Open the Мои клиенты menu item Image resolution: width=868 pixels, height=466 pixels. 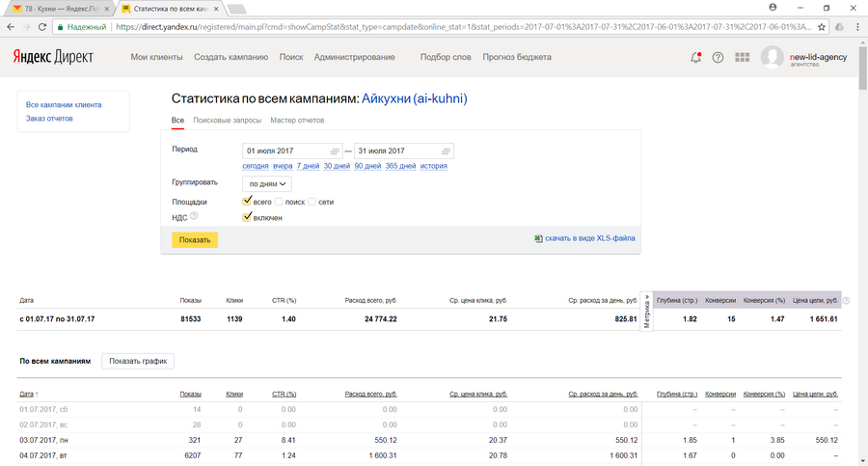point(156,57)
